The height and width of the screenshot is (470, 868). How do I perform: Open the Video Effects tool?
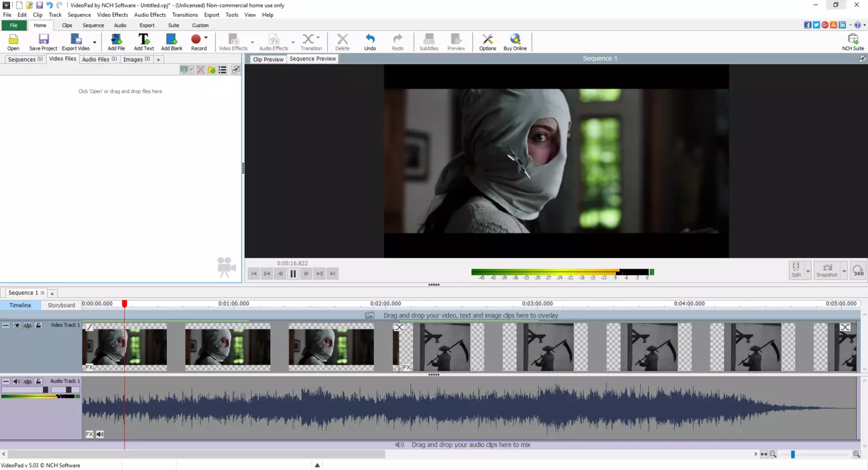tap(233, 42)
